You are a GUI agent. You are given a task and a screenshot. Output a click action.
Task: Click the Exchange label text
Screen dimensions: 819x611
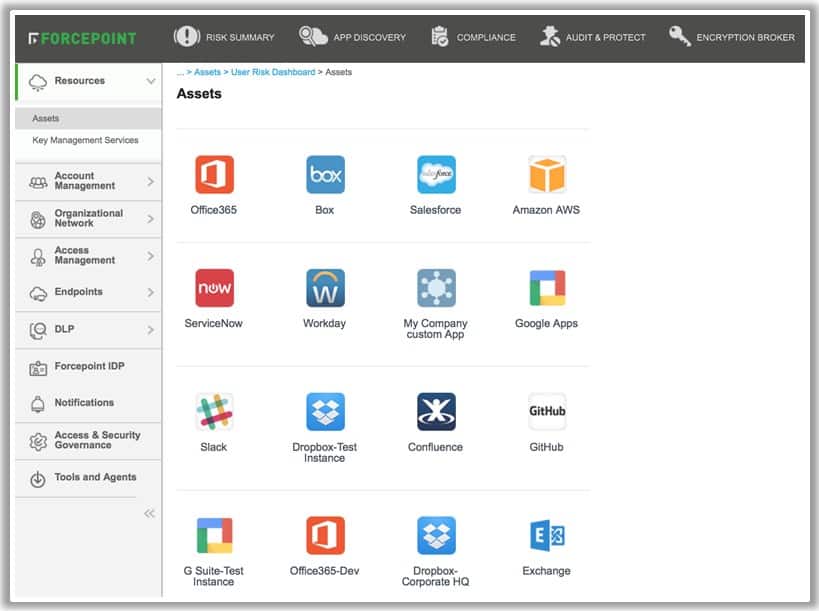tap(546, 571)
